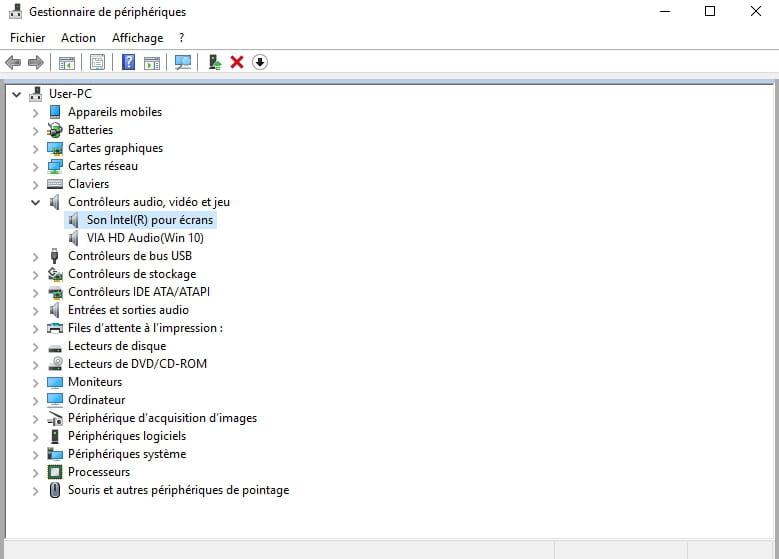Click the Cartes réseau category icon
This screenshot has height=559, width=779.
[55, 166]
